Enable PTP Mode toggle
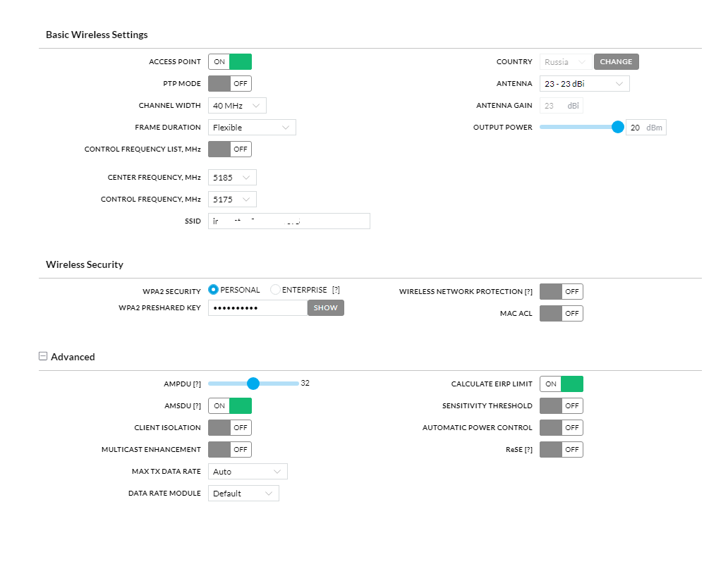The image size is (728, 581). pyautogui.click(x=230, y=83)
